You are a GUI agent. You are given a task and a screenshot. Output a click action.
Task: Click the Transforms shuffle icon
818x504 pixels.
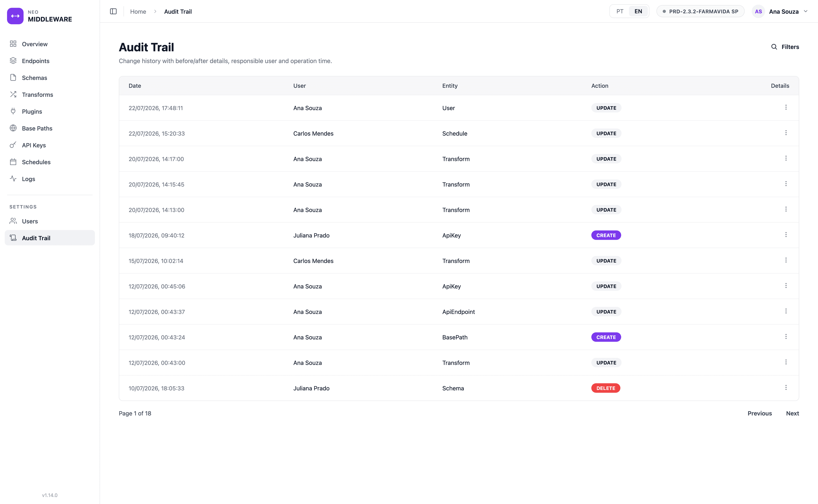(x=13, y=94)
